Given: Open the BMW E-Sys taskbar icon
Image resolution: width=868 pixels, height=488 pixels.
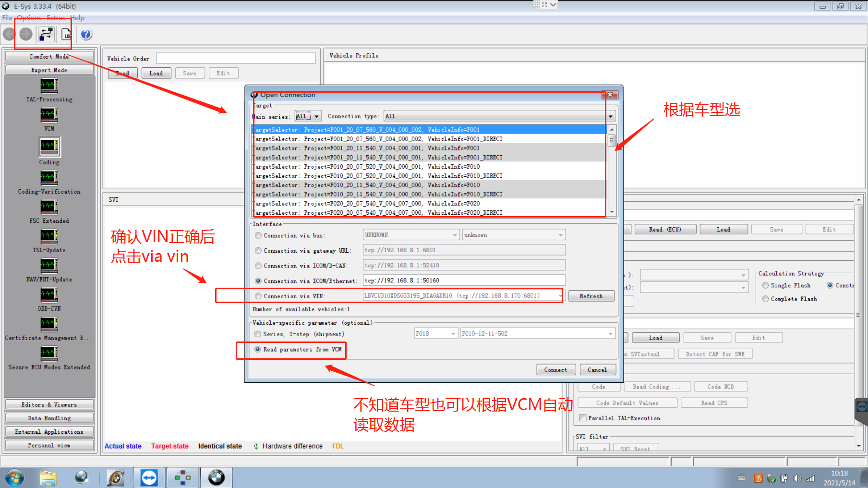Looking at the screenshot, I should point(216,478).
